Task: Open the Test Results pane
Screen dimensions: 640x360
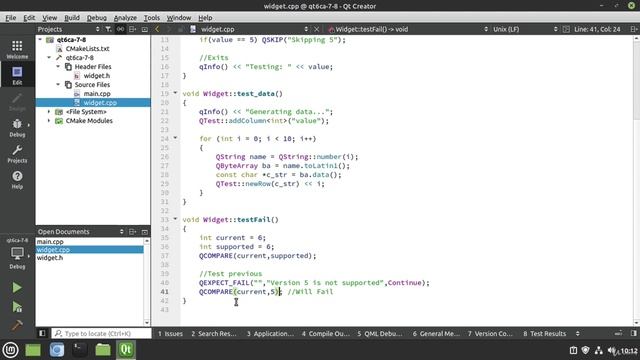Action: 544,333
